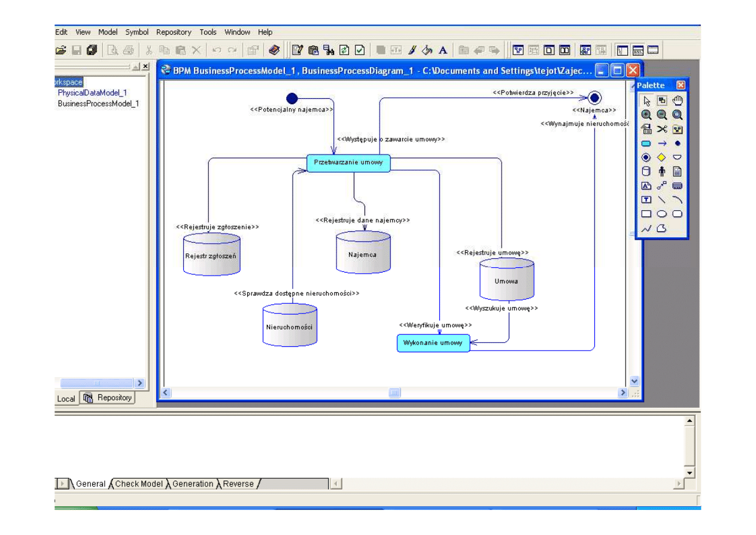The height and width of the screenshot is (535, 756).
Task: Open the Symbol menu
Action: [136, 32]
